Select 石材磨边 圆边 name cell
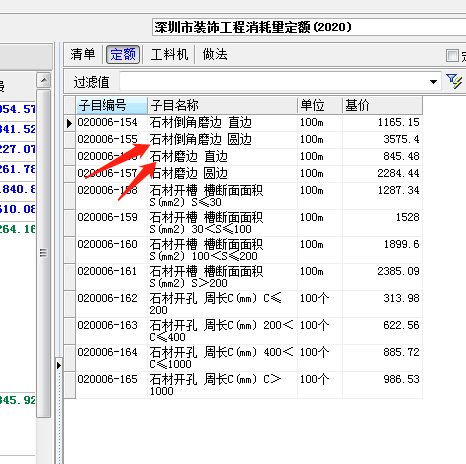 point(222,173)
